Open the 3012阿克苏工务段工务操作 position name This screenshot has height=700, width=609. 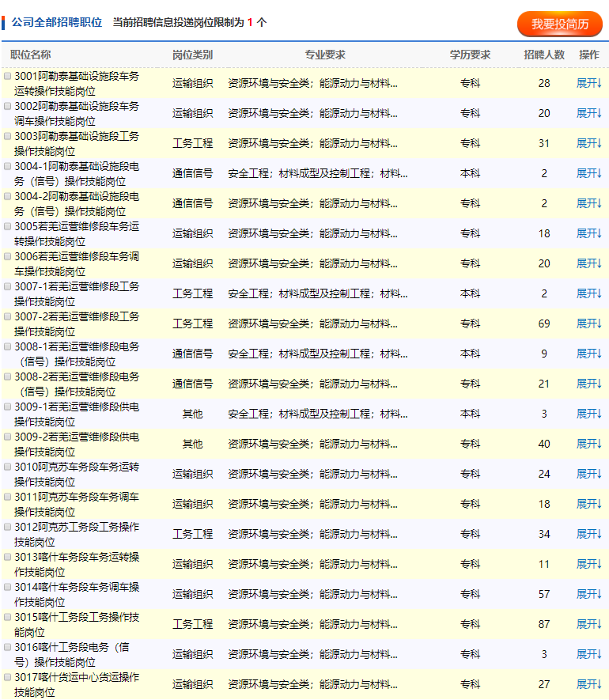tap(77, 535)
